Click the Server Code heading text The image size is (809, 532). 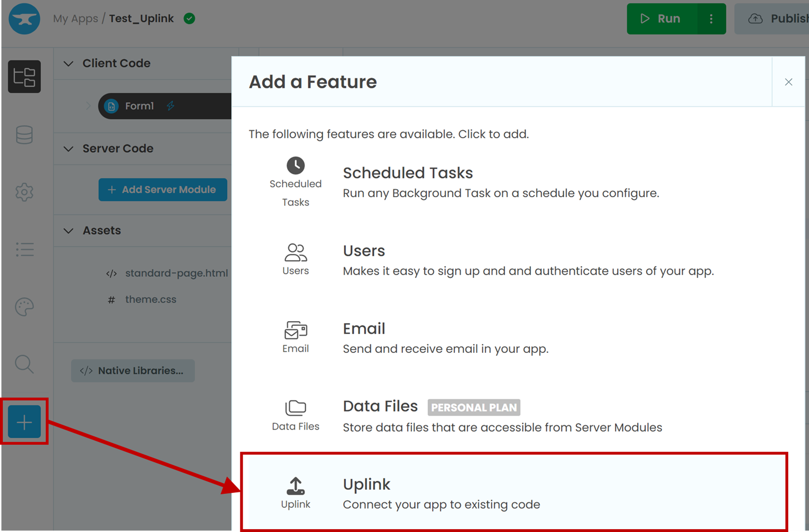tap(118, 148)
